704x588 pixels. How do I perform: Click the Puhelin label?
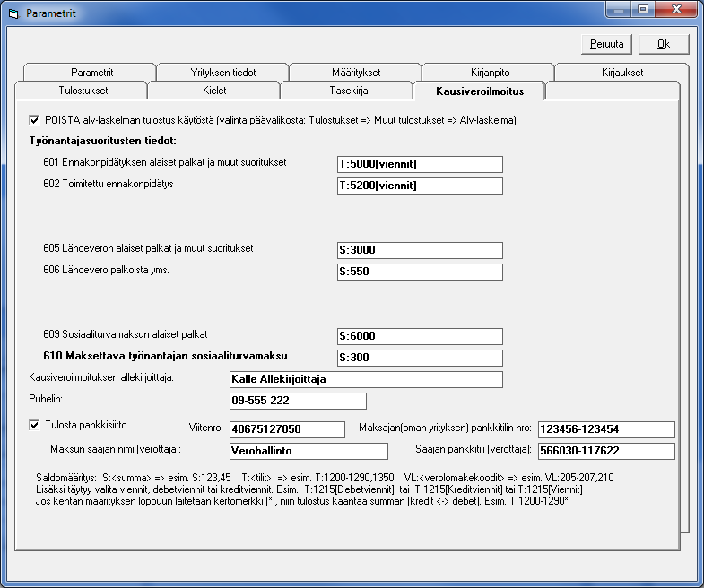[46, 399]
